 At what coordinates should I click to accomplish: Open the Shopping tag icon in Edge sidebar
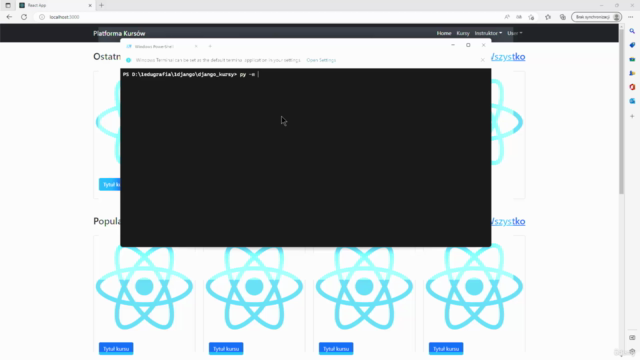632,45
